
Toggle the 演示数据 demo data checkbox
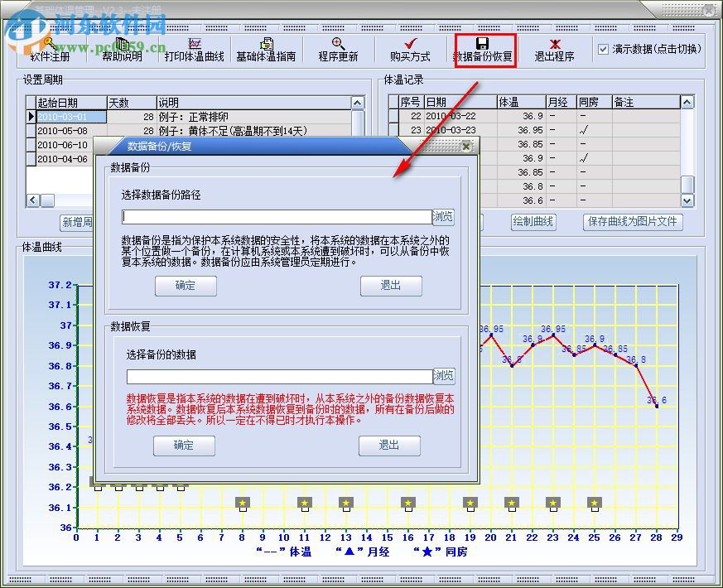tap(603, 50)
